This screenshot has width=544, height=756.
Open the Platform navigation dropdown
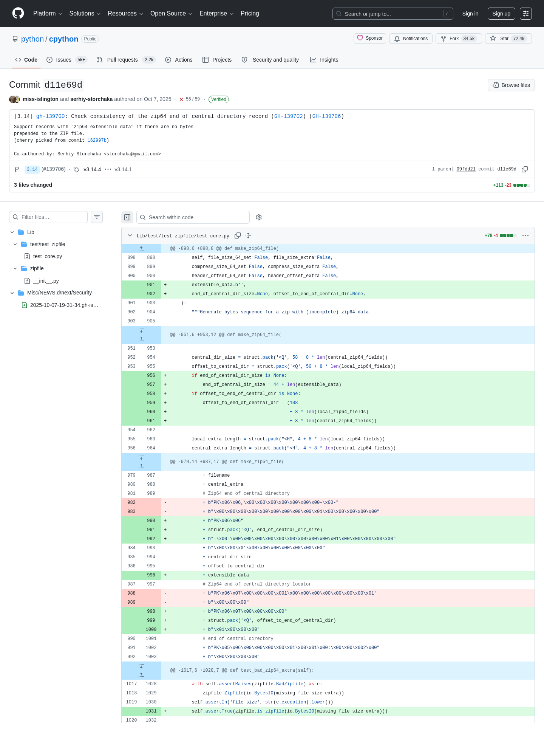coord(48,14)
